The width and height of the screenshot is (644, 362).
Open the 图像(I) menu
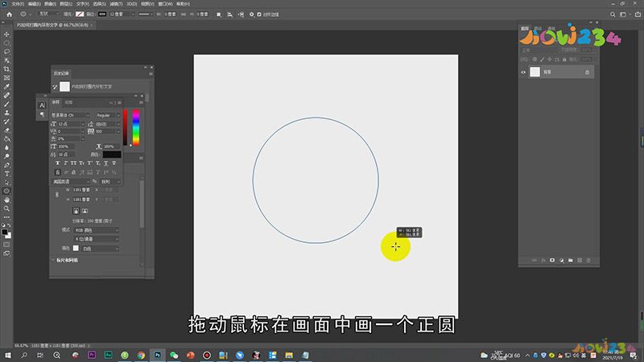pos(50,4)
